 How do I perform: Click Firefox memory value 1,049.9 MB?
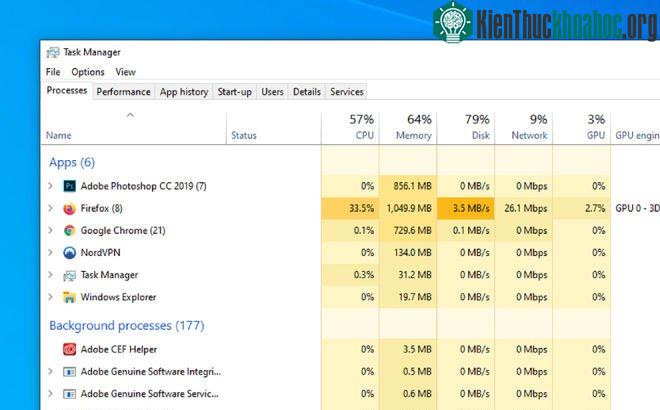[409, 208]
